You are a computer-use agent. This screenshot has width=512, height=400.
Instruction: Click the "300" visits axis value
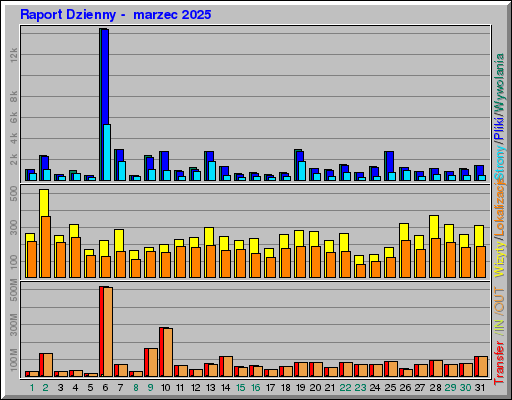pyautogui.click(x=14, y=227)
